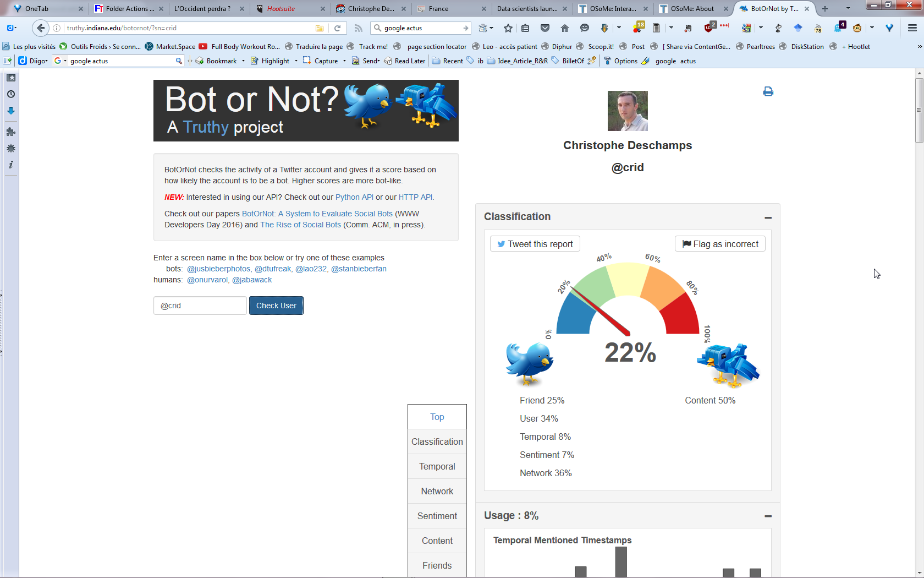The width and height of the screenshot is (924, 578).
Task: Click the Truthy project link in the banner
Action: pos(205,127)
